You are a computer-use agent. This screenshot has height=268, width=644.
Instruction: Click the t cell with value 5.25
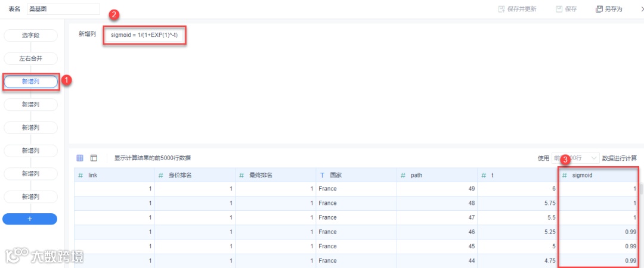coord(518,232)
